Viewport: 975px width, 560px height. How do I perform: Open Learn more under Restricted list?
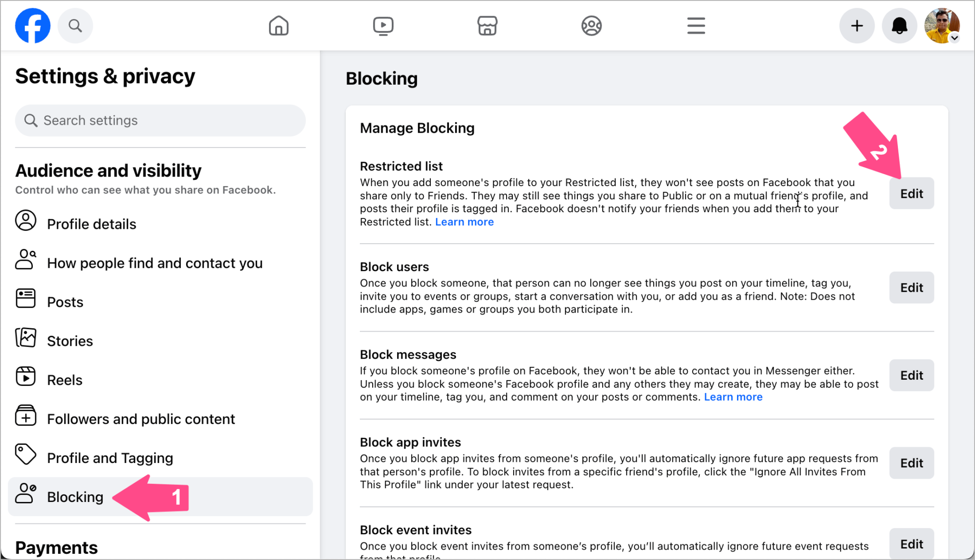pyautogui.click(x=464, y=221)
